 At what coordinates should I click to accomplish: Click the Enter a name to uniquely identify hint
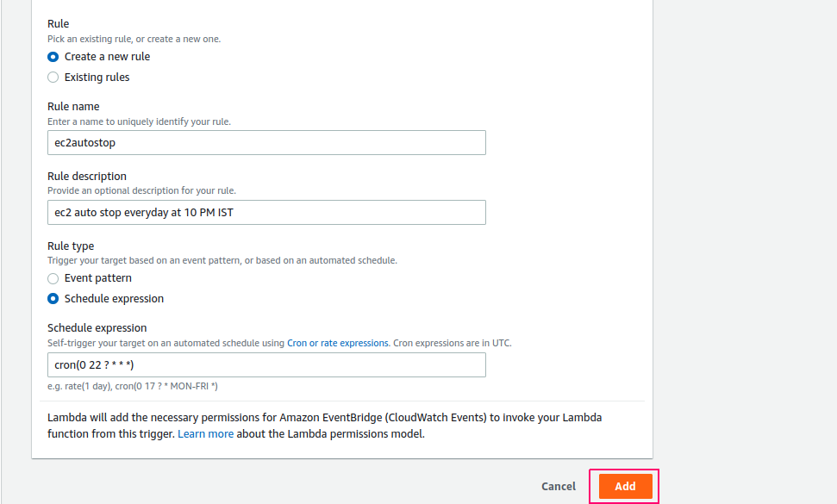click(x=140, y=121)
